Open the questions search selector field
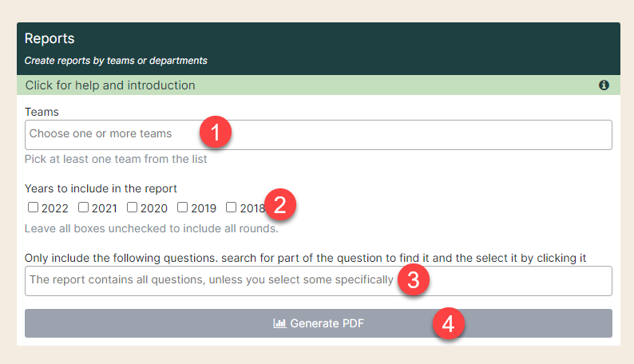The width and height of the screenshot is (634, 364). 319,281
